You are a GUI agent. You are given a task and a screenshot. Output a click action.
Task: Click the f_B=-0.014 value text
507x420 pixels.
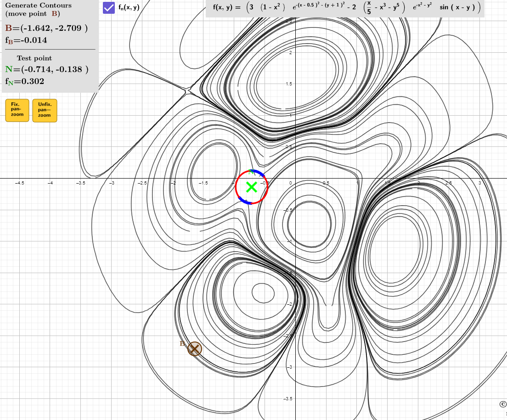[x=26, y=40]
